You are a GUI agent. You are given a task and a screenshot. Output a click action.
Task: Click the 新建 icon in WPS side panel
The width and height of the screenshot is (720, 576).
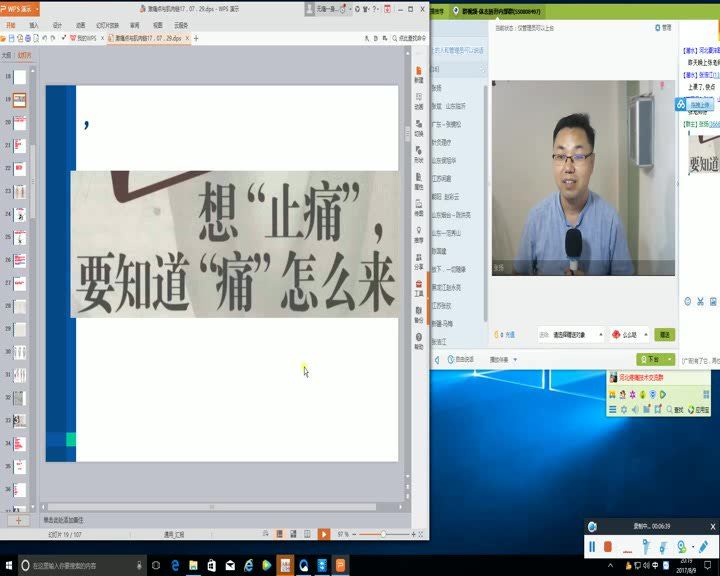coord(419,74)
